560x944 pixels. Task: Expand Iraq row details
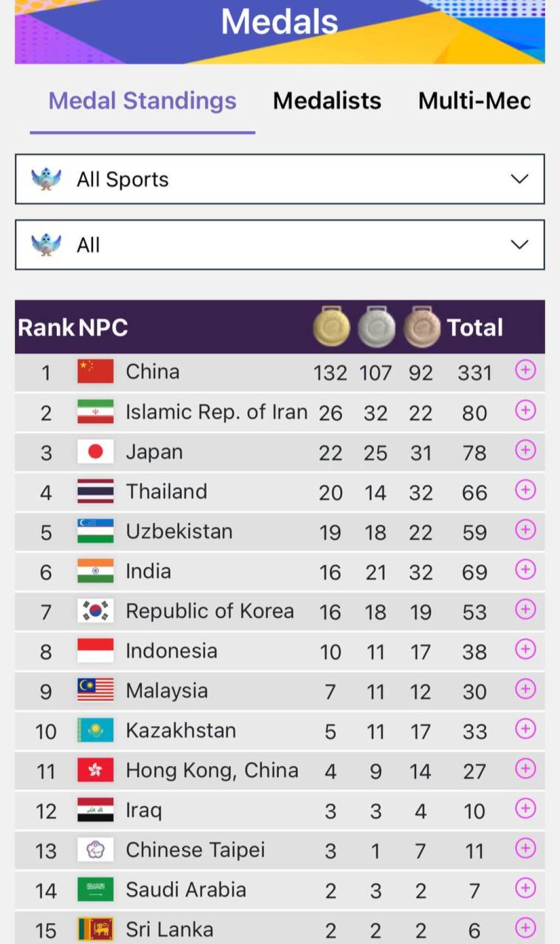point(525,808)
